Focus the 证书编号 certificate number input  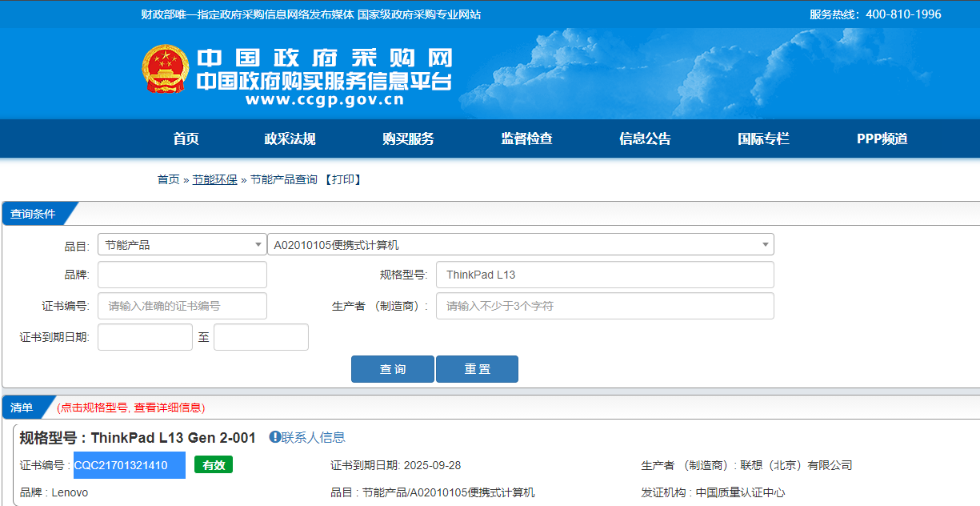pos(182,306)
